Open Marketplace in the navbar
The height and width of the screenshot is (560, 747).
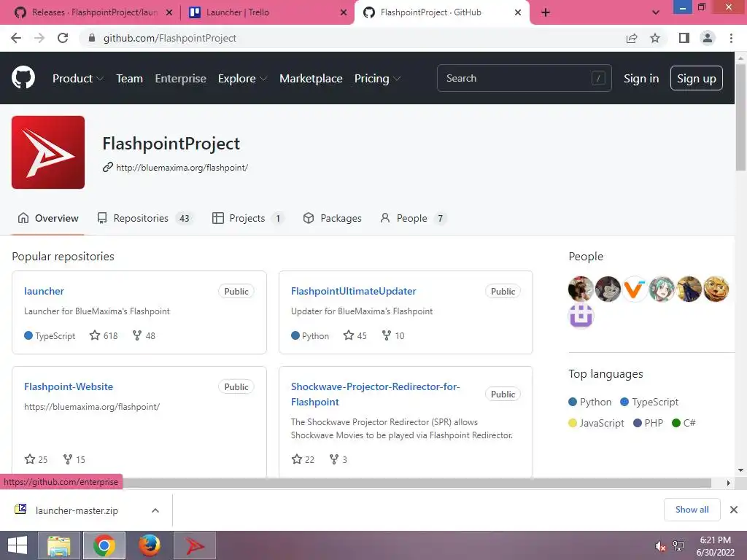point(311,79)
